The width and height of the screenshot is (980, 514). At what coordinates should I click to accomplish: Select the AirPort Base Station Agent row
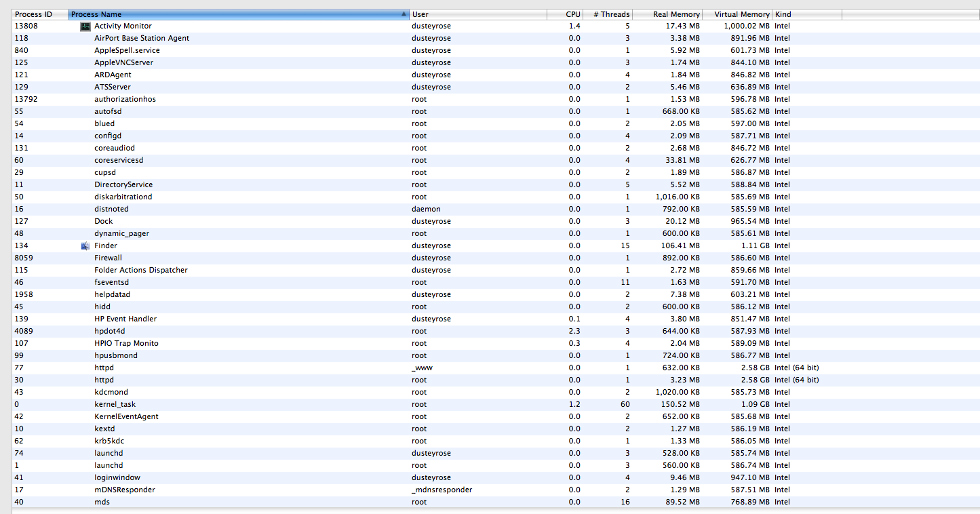click(496, 38)
